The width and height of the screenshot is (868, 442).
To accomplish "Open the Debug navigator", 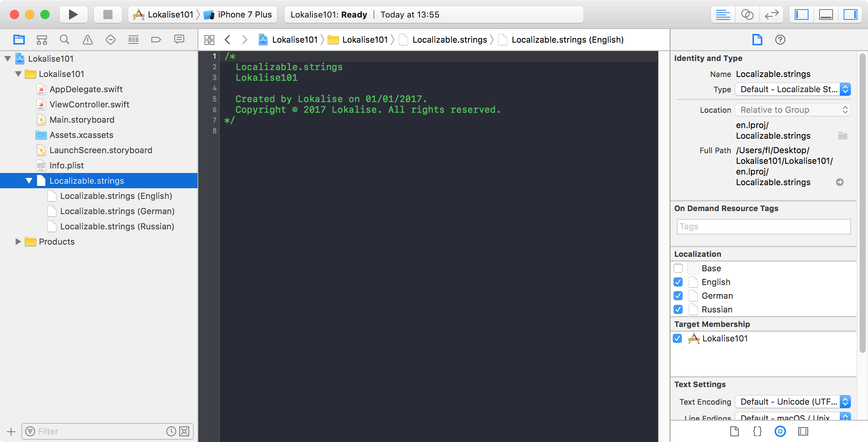I will [133, 40].
